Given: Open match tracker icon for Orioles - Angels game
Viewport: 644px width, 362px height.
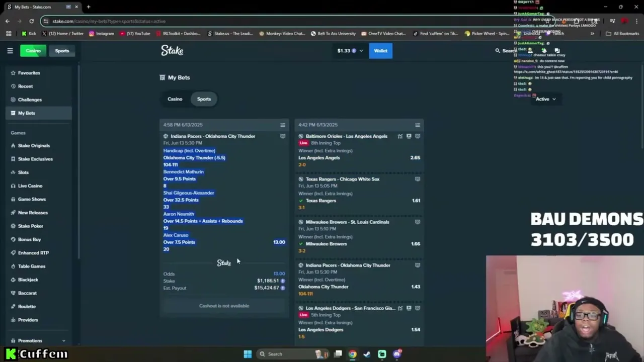Looking at the screenshot, I should (x=418, y=136).
